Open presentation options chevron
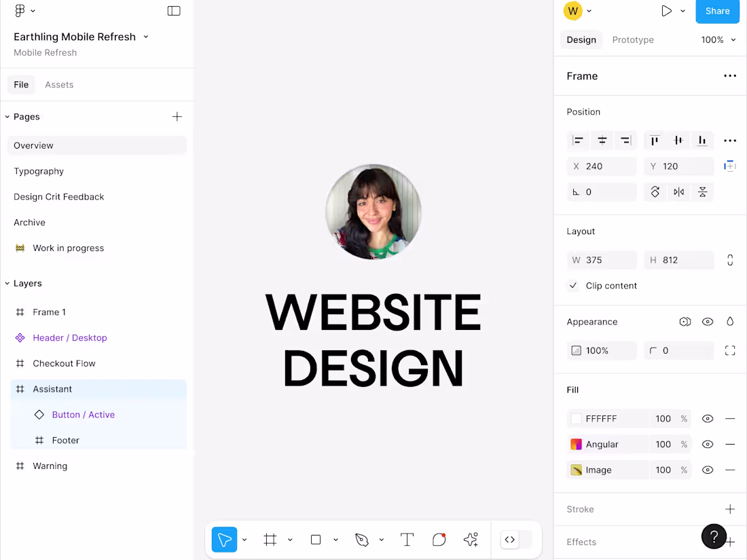The image size is (747, 560). [682, 11]
